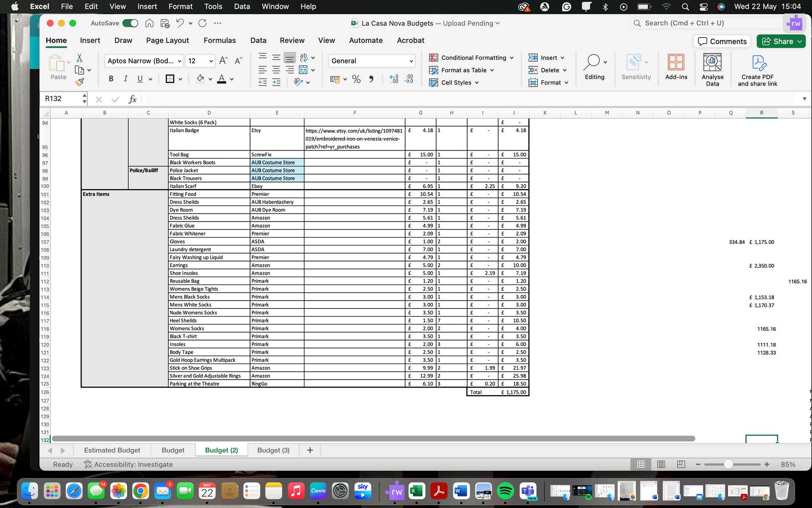Click the Search field in title bar
The width and height of the screenshot is (812, 508).
706,23
